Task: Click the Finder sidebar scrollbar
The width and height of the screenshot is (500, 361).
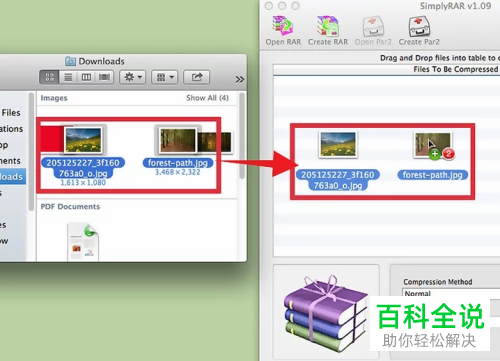Action: point(31,152)
